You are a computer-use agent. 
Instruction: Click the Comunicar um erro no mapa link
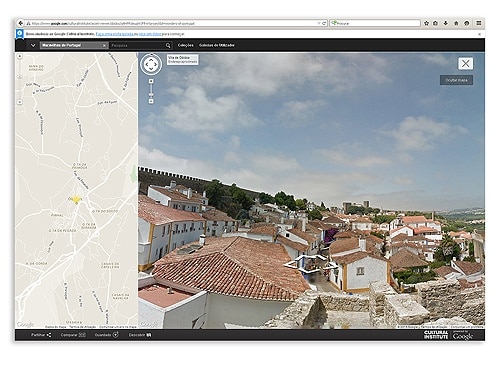pyautogui.click(x=118, y=327)
